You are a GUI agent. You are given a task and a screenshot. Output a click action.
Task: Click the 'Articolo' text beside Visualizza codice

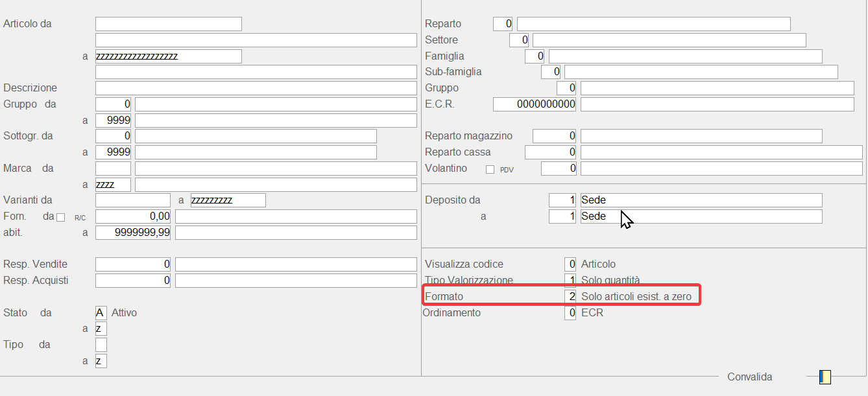[598, 264]
